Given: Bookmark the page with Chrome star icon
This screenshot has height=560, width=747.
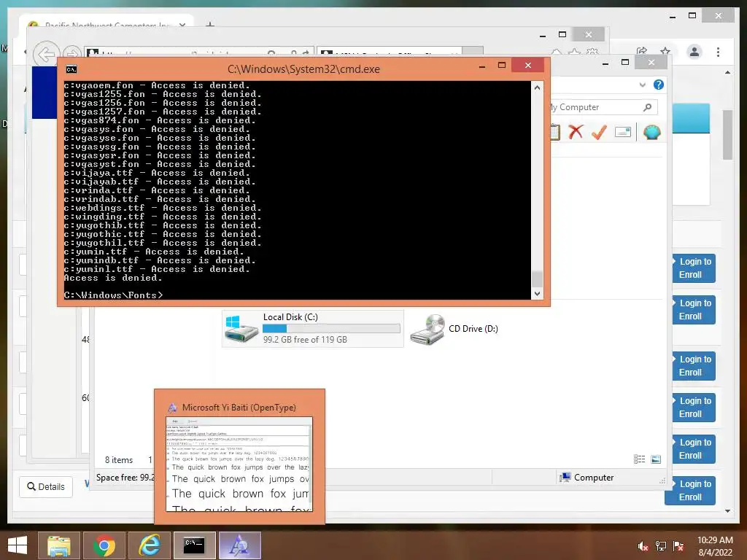Looking at the screenshot, I should [x=665, y=52].
